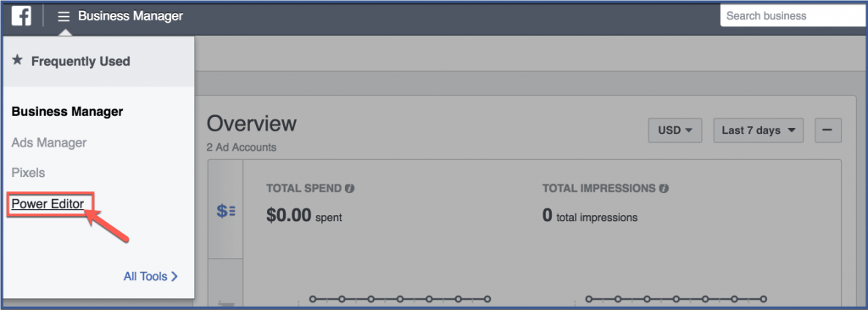The height and width of the screenshot is (310, 868).
Task: Click the Total Impressions info icon
Action: tap(664, 189)
